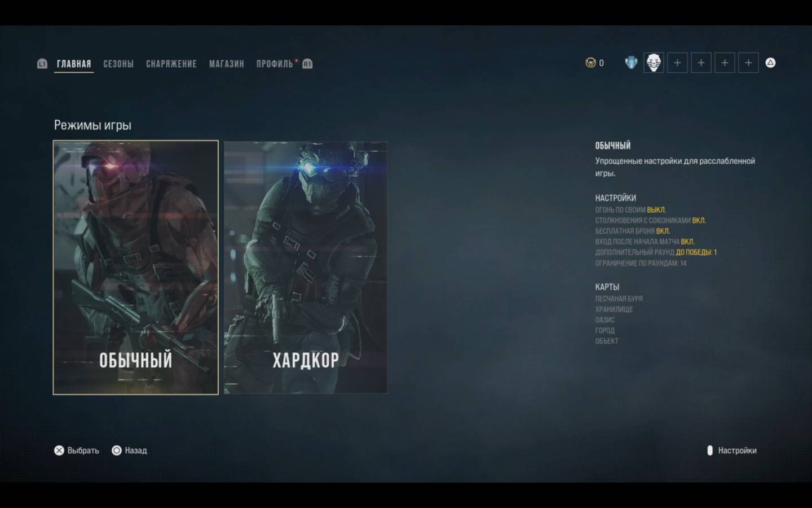Click the ОБЪЕКТ map name

[x=607, y=341]
